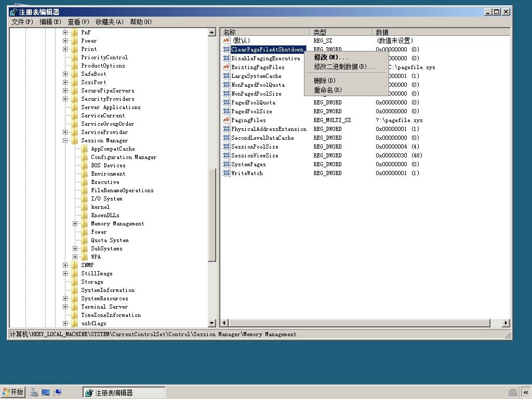This screenshot has width=532, height=399.
Task: Click the registry editor title bar icon
Action: point(13,12)
